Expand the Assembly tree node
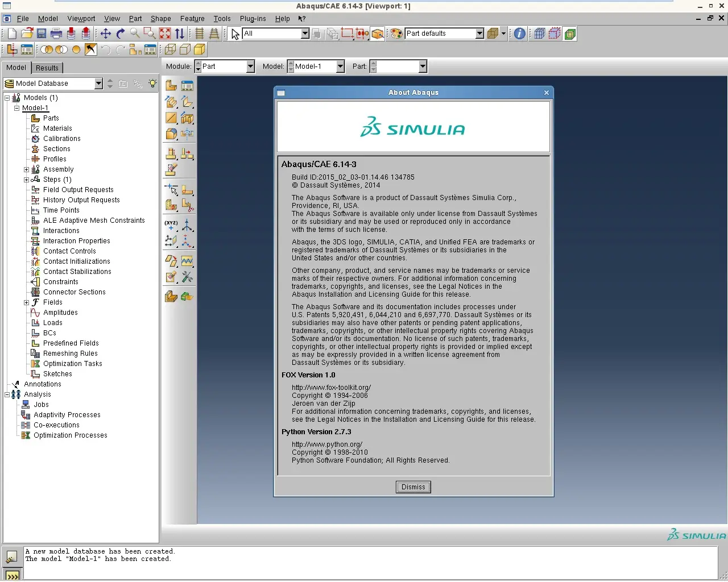Viewport: 728px width, 582px height. (x=26, y=169)
